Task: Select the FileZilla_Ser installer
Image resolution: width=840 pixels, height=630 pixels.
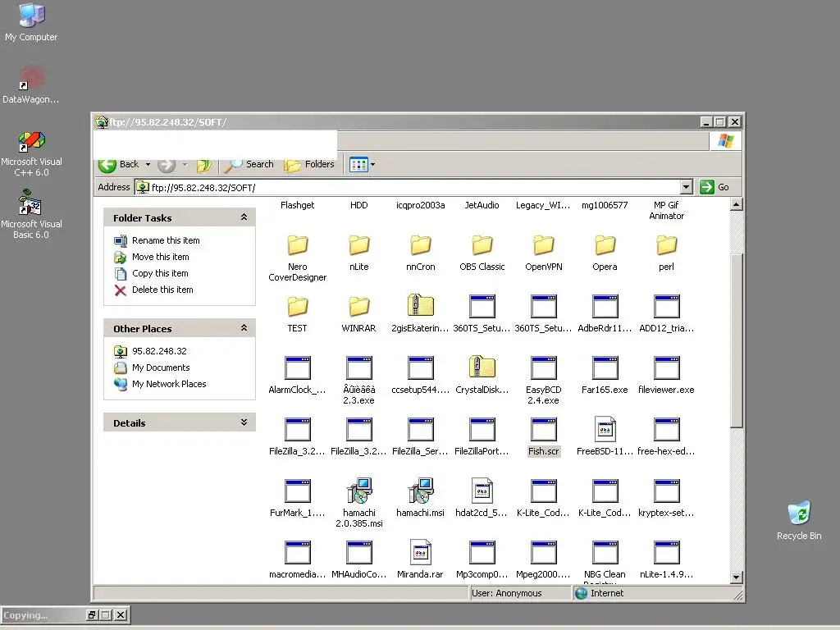Action: (421, 437)
